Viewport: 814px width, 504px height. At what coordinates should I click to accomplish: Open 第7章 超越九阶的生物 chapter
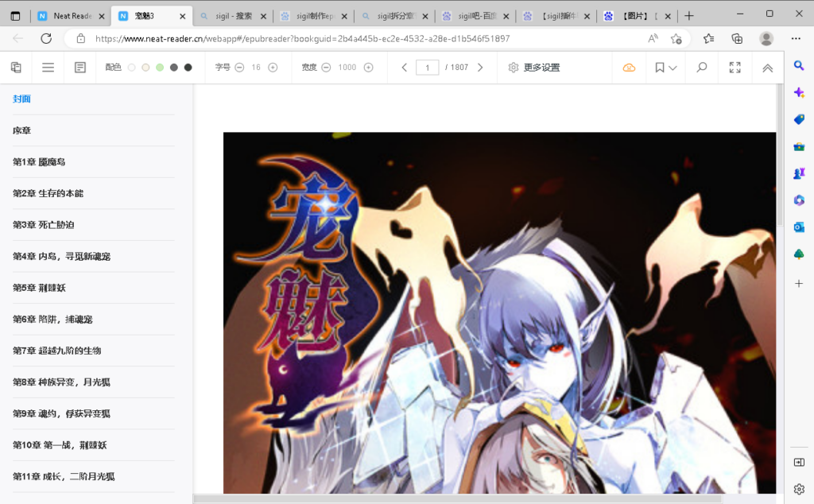pos(56,351)
